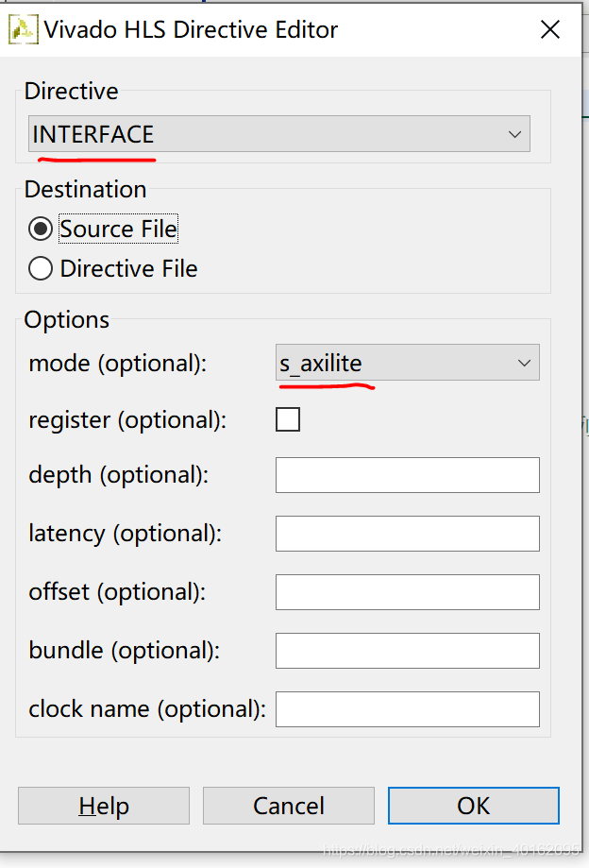Focus the bundle input field

tap(408, 651)
